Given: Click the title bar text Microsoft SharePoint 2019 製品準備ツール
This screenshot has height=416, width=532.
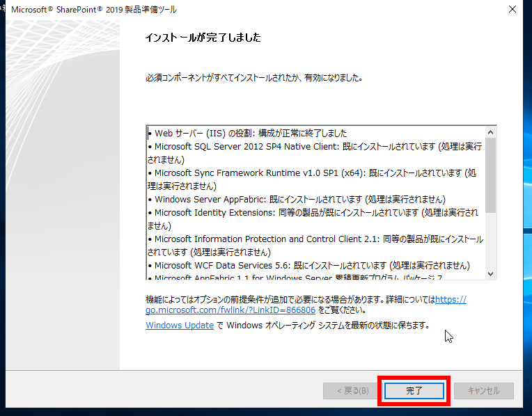Looking at the screenshot, I should tap(94, 10).
